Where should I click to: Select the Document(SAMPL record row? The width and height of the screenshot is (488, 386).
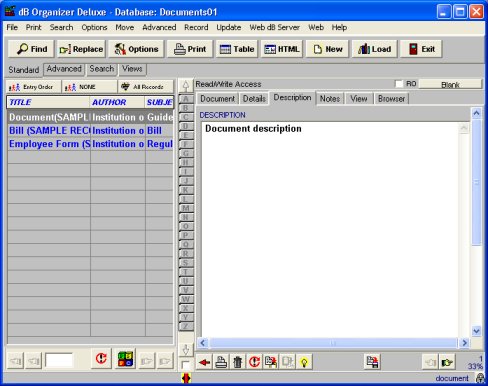coord(90,117)
